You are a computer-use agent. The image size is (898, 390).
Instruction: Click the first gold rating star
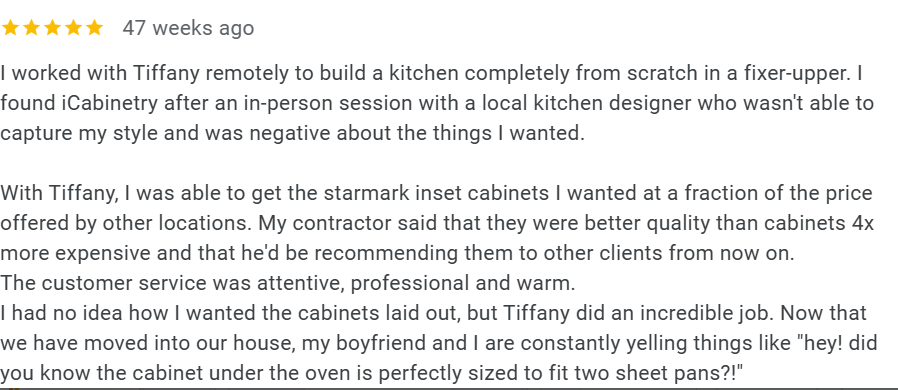(10, 27)
